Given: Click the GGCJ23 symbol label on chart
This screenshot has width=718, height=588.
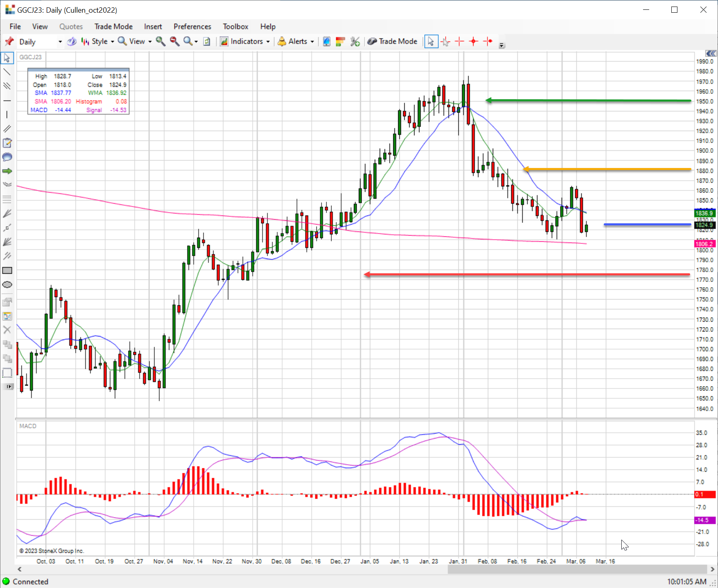Looking at the screenshot, I should [31, 57].
